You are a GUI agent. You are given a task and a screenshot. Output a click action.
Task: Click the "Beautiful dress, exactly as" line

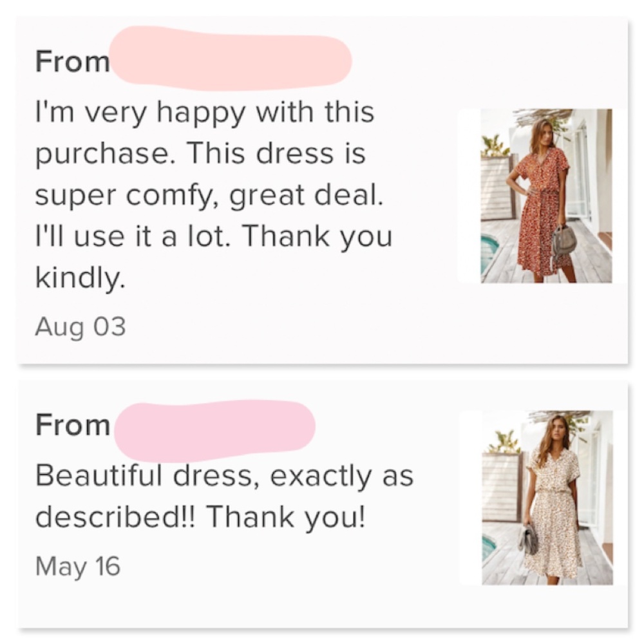click(x=224, y=476)
